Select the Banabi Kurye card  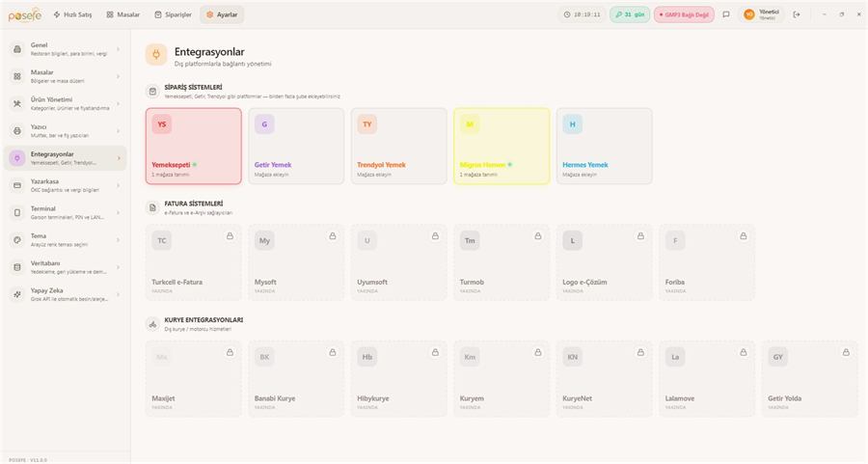tap(296, 379)
